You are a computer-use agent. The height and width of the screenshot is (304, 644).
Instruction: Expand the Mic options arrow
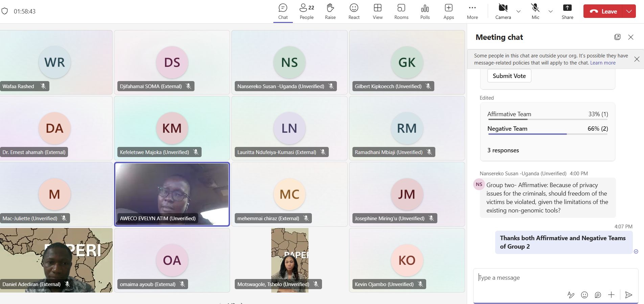point(550,11)
